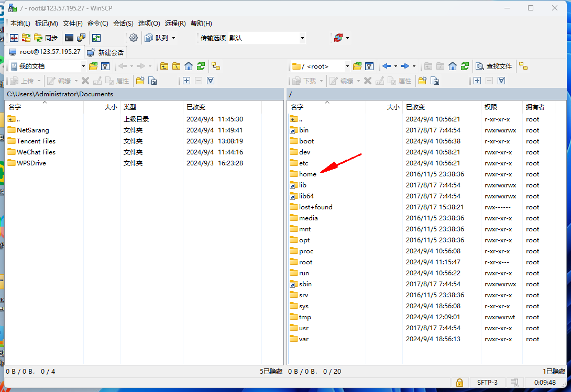Toggle the local directory tree icon

click(x=216, y=66)
